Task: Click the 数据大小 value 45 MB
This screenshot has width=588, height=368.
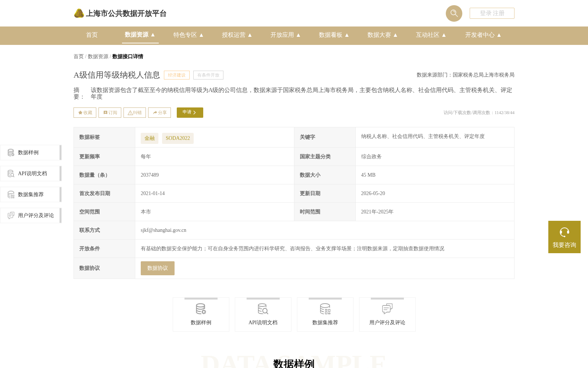Action: (x=368, y=175)
